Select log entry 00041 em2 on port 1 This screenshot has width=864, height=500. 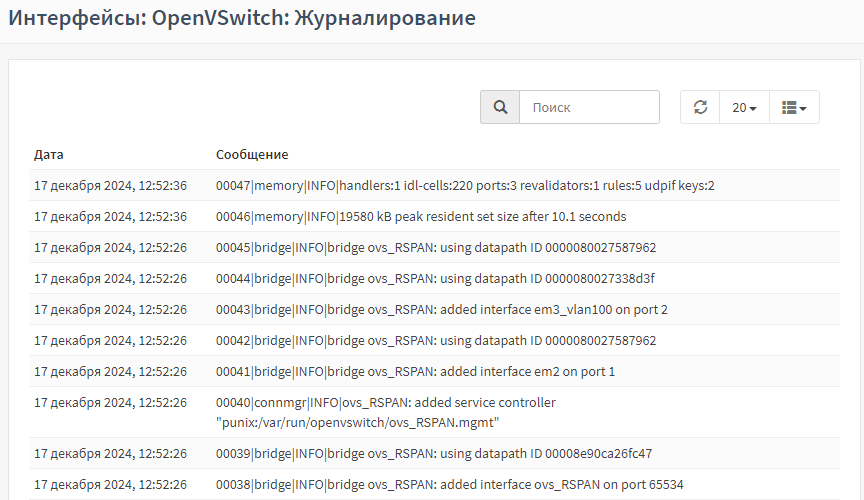pyautogui.click(x=434, y=370)
